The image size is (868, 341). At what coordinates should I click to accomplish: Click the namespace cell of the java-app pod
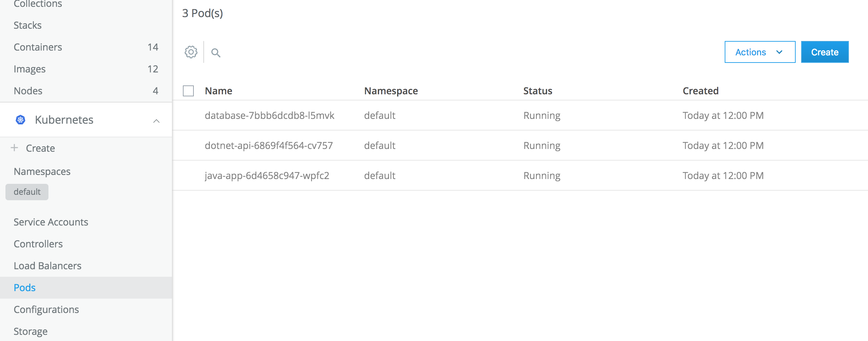coord(380,176)
